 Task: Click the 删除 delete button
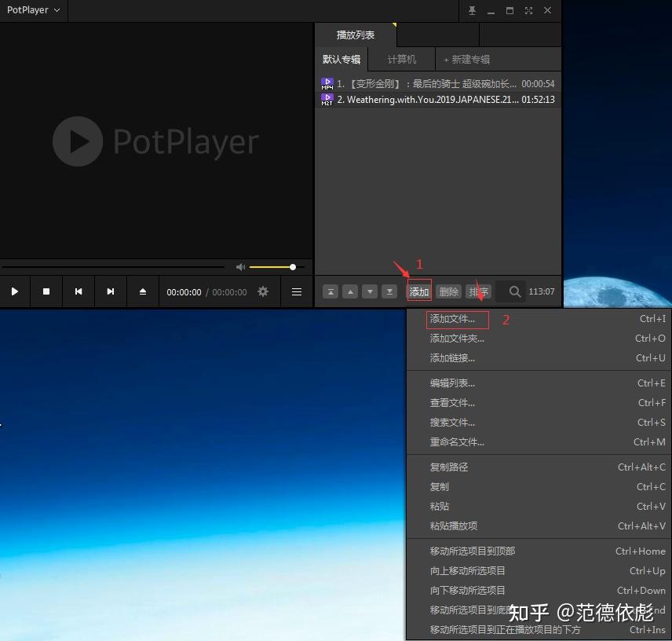tap(449, 291)
